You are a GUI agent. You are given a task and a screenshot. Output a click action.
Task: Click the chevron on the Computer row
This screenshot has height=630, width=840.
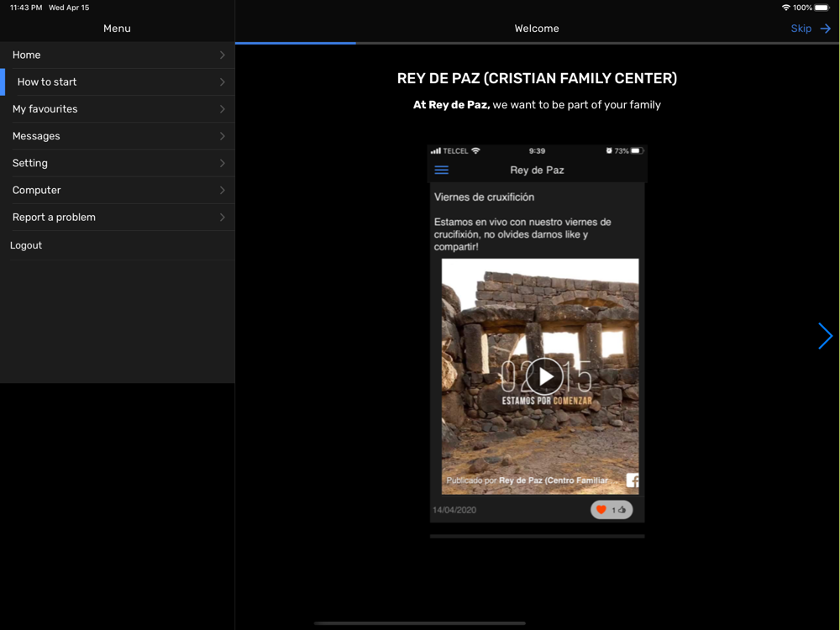point(223,190)
